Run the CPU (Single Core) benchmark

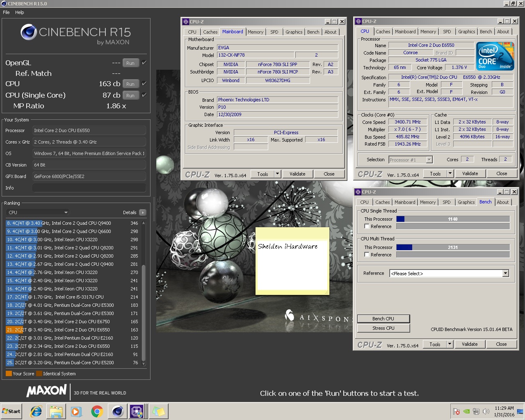pyautogui.click(x=130, y=95)
